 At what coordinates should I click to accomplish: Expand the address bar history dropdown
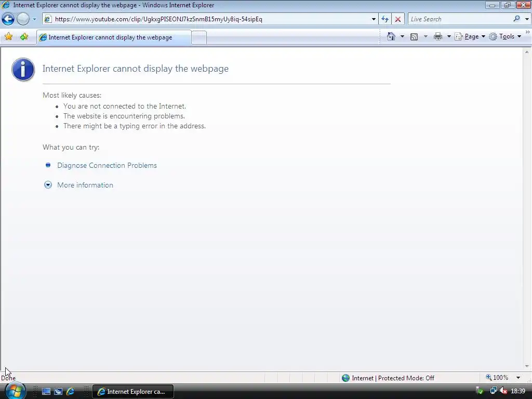click(x=374, y=19)
